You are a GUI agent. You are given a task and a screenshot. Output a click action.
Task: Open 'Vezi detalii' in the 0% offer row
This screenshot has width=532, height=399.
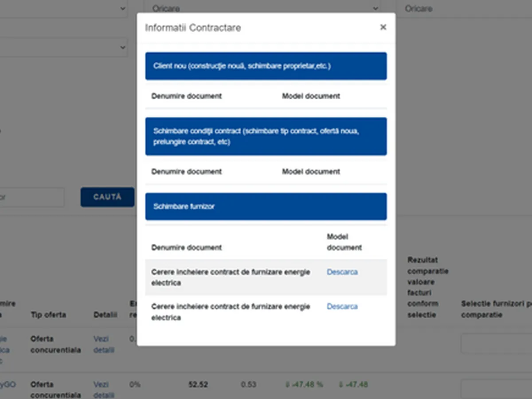104,390
